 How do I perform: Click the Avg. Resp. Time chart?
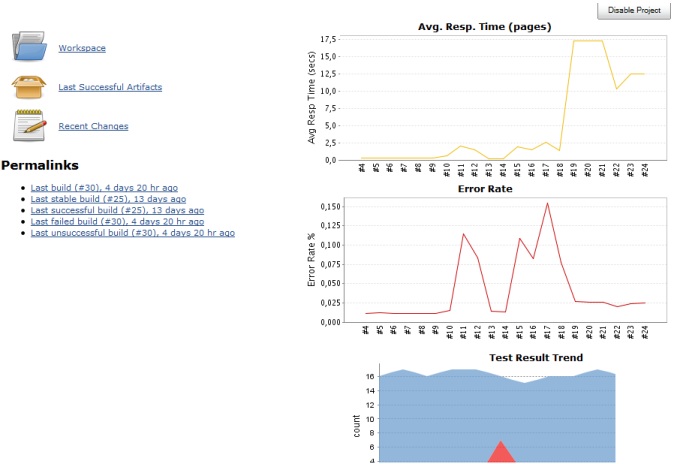pos(486,99)
